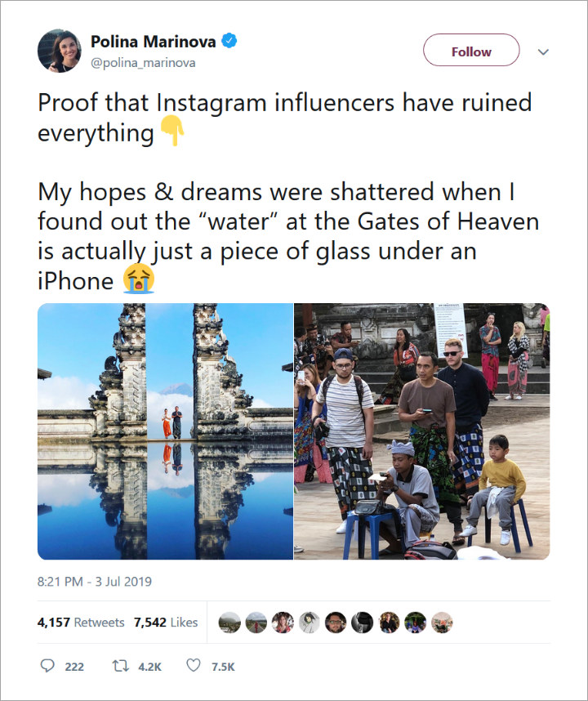Click the last liker avatar in row
Screen dimensions: 588x701
click(x=442, y=623)
